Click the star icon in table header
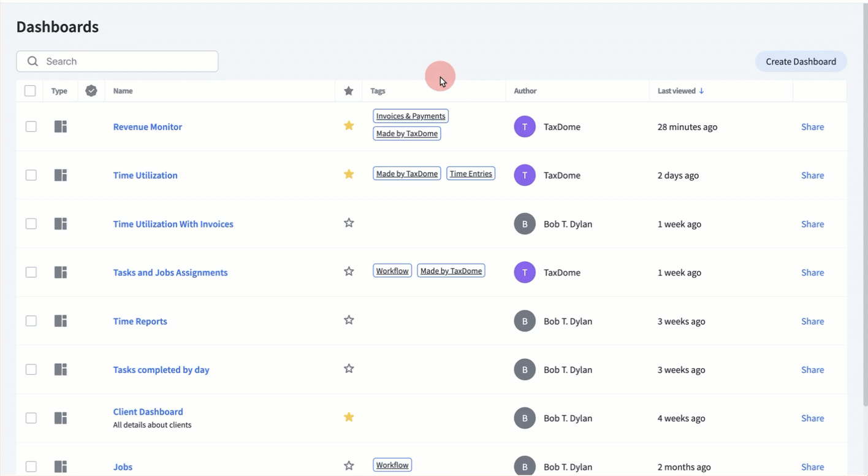Viewport: 868px width, 476px height. tap(349, 91)
